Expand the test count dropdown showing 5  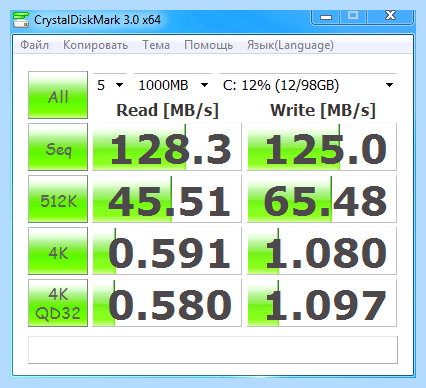(x=110, y=85)
